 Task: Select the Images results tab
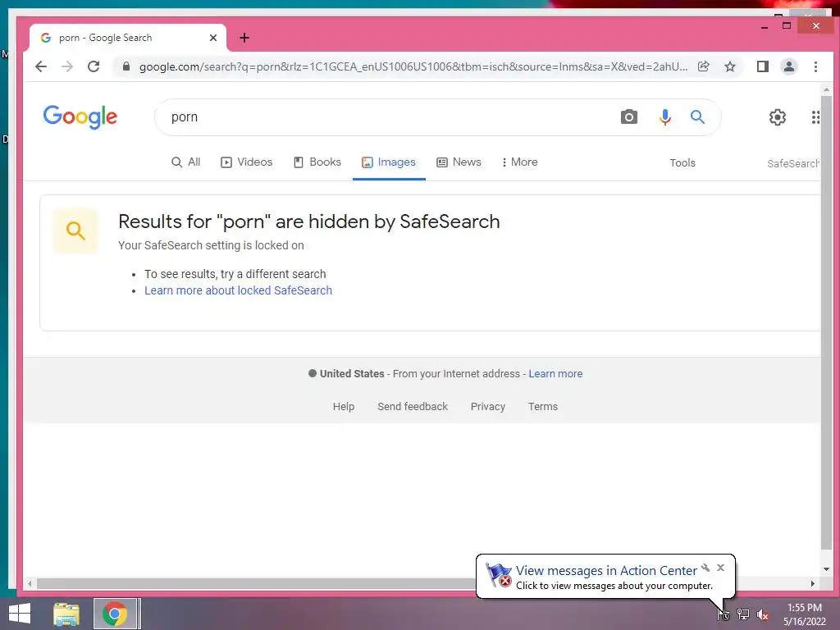click(389, 162)
